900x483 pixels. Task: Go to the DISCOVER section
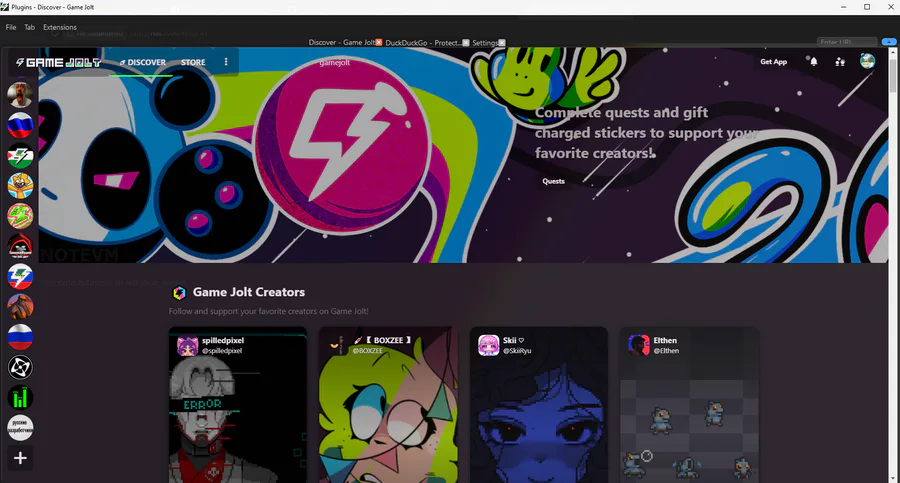tap(142, 62)
